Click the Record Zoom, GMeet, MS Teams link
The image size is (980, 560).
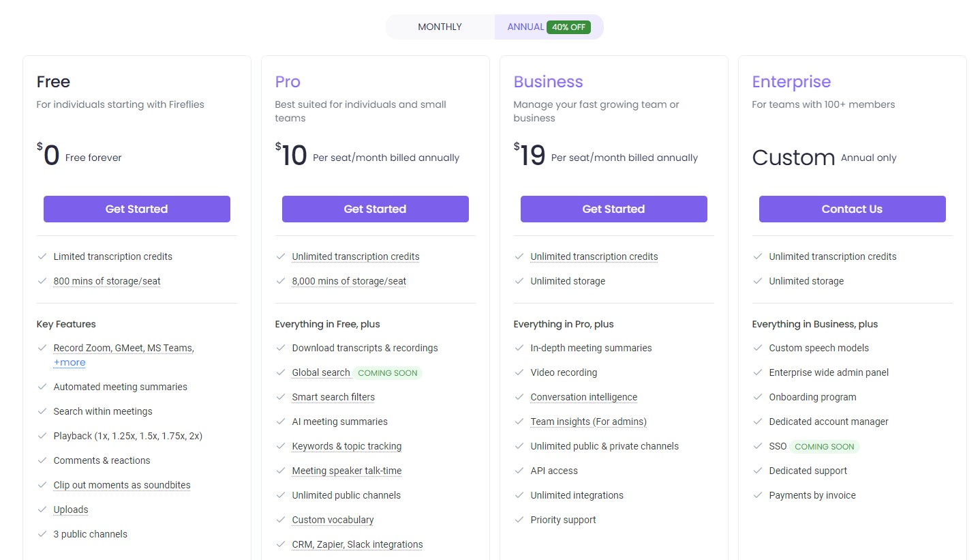(123, 348)
